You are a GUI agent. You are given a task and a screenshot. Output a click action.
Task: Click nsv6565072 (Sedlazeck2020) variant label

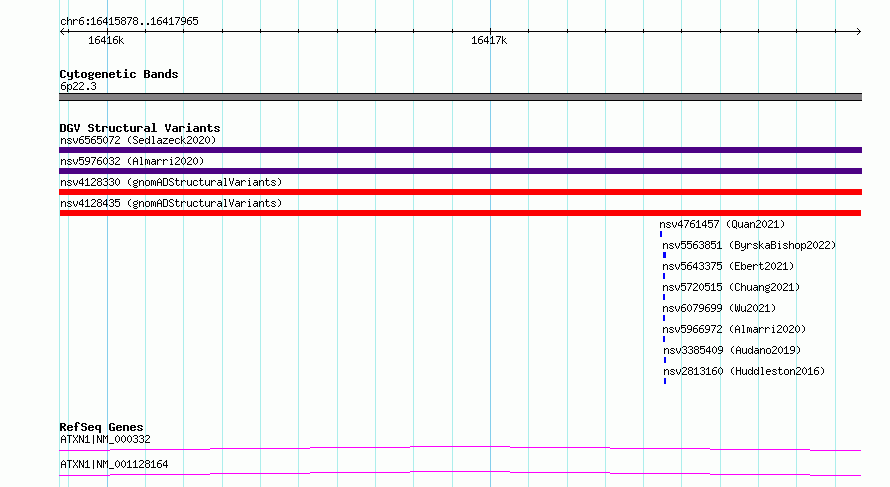(138, 140)
